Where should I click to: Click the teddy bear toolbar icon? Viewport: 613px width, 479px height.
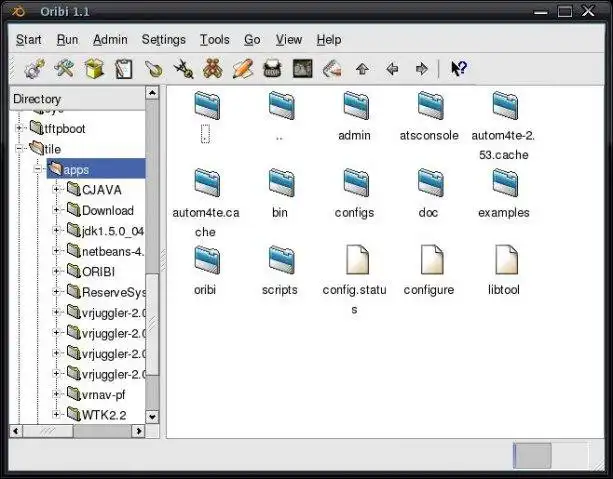pos(213,69)
